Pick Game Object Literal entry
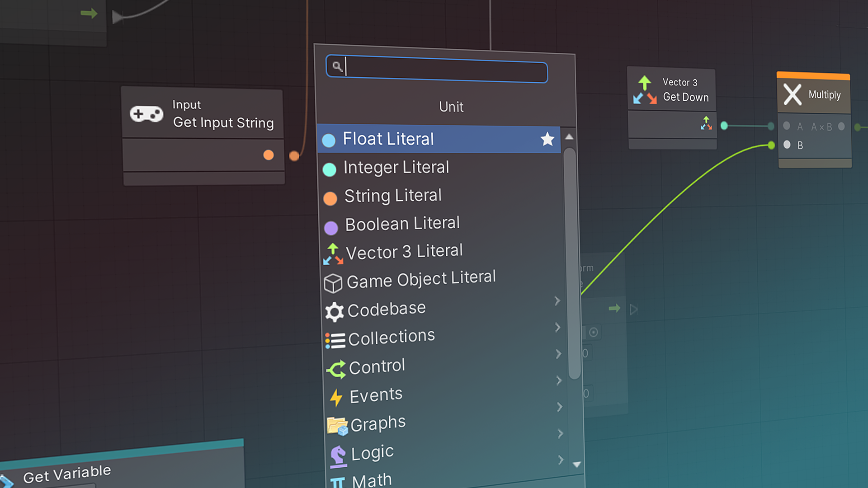 point(420,280)
